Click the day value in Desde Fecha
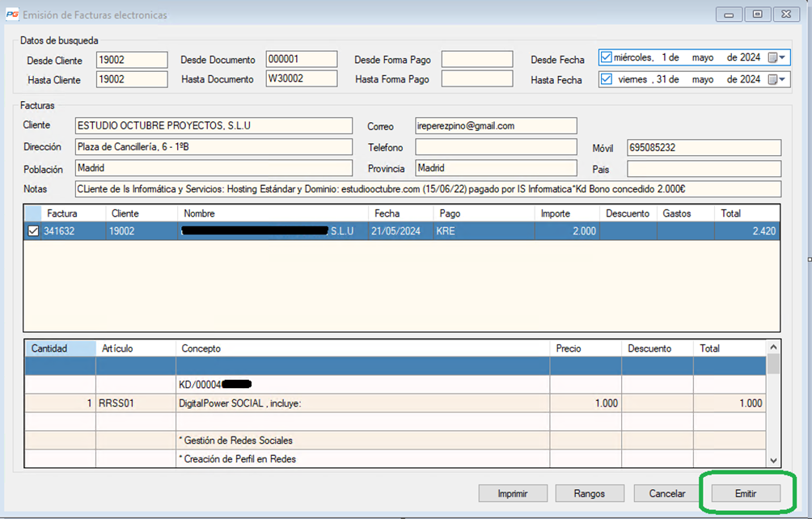Viewport: 812px width, 519px height. click(665, 57)
